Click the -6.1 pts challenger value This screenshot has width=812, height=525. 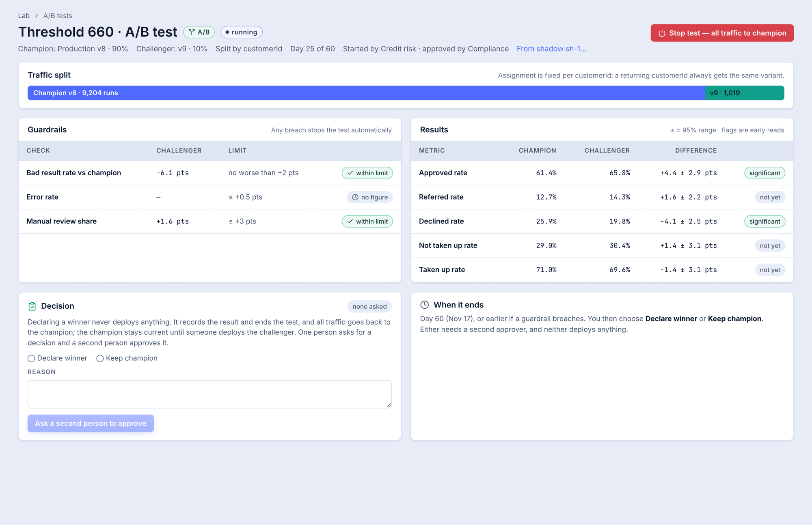(173, 173)
